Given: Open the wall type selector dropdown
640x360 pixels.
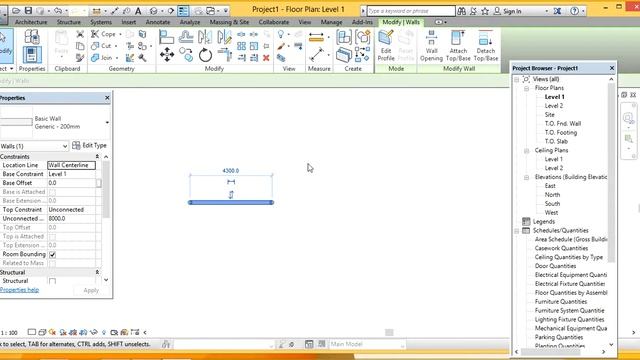Looking at the screenshot, I should [107, 122].
